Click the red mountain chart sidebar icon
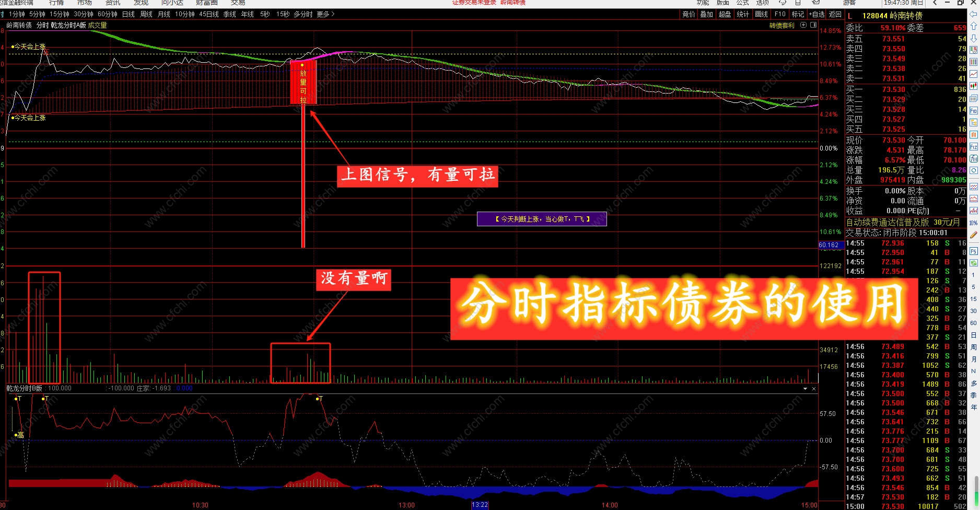The width and height of the screenshot is (980, 510). [x=974, y=199]
